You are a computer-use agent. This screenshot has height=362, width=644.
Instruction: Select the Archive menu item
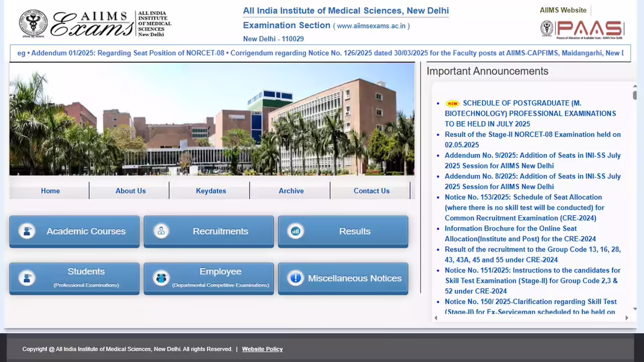pyautogui.click(x=291, y=191)
